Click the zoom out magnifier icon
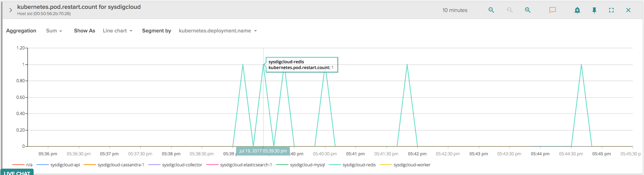This screenshot has width=644, height=175. [491, 10]
